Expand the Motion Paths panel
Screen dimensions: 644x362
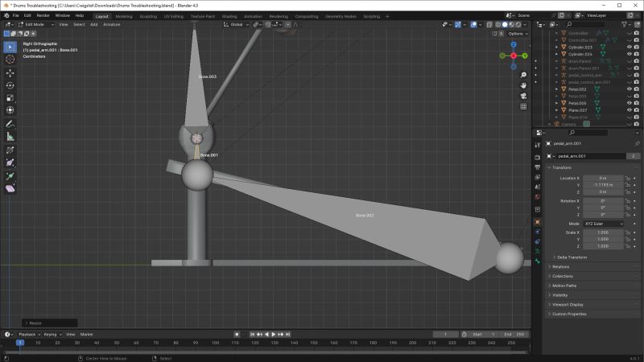coord(563,286)
